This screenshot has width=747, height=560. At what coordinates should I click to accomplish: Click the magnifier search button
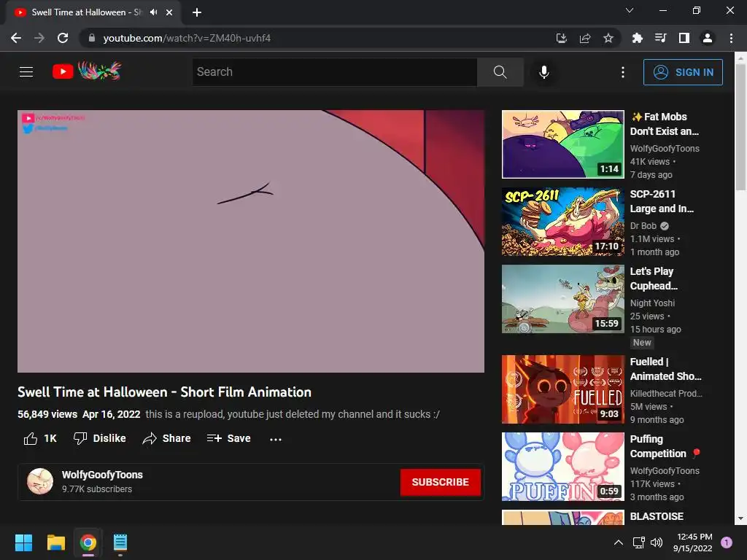[x=500, y=72]
